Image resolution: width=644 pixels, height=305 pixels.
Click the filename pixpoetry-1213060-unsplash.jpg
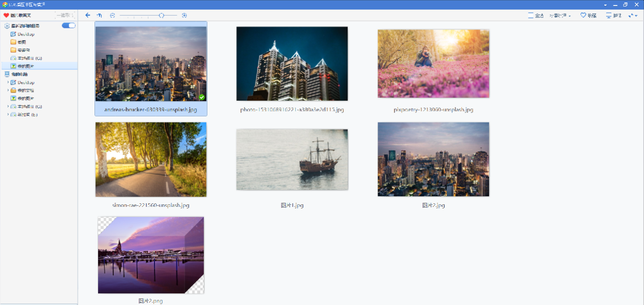[x=434, y=109]
